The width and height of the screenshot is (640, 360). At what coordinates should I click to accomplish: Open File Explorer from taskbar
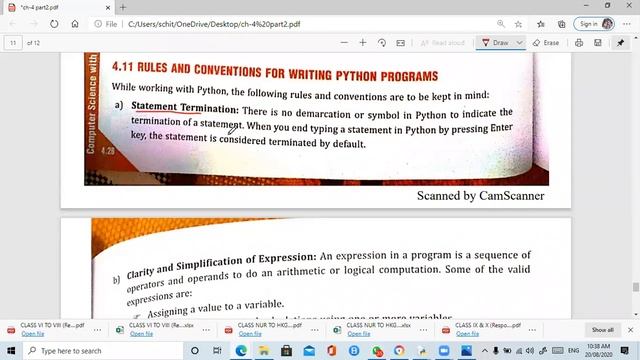(x=264, y=351)
